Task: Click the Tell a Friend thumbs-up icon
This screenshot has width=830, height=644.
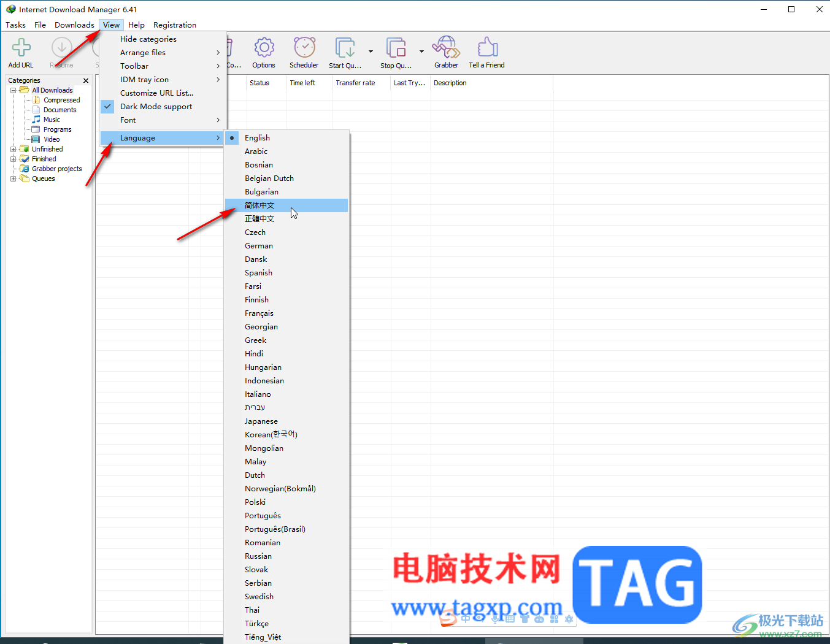Action: (x=487, y=48)
